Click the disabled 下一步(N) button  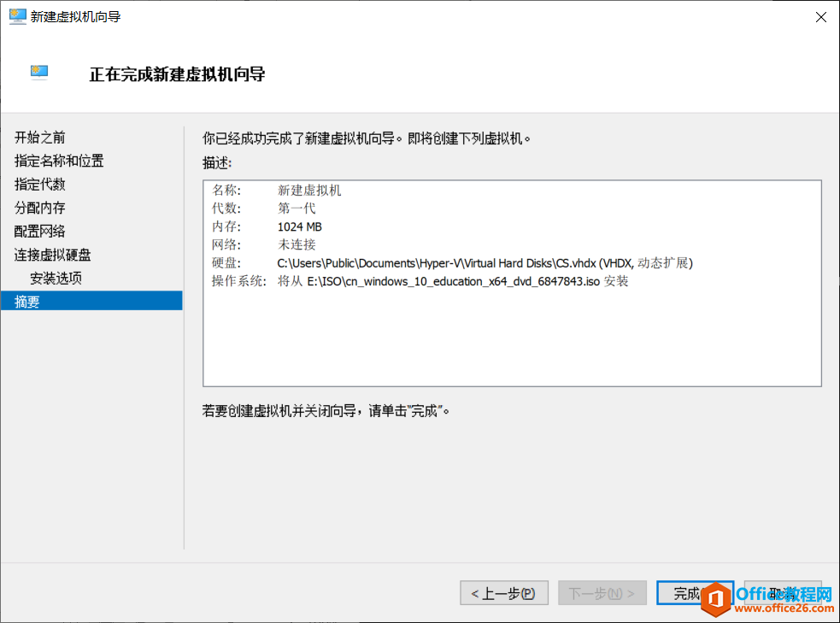pyautogui.click(x=602, y=593)
